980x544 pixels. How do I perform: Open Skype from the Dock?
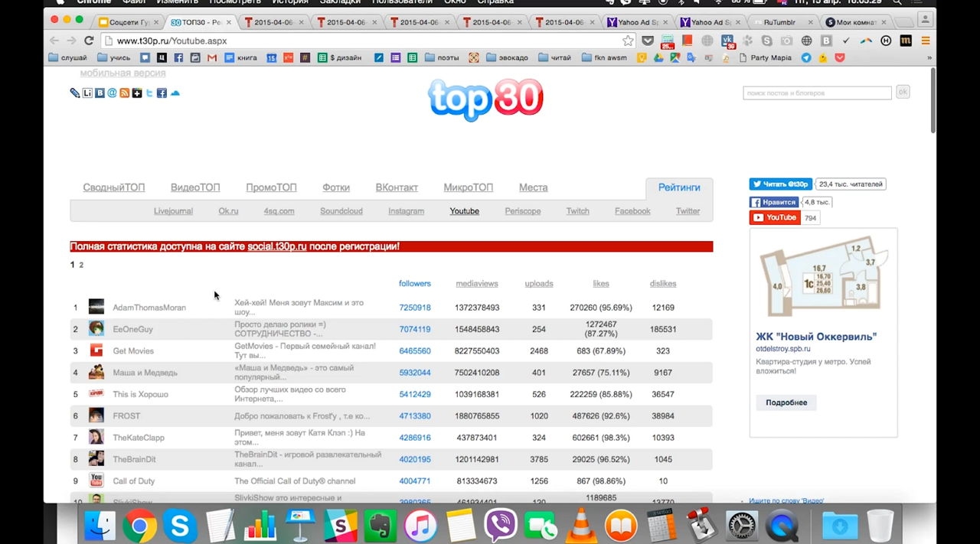click(180, 526)
